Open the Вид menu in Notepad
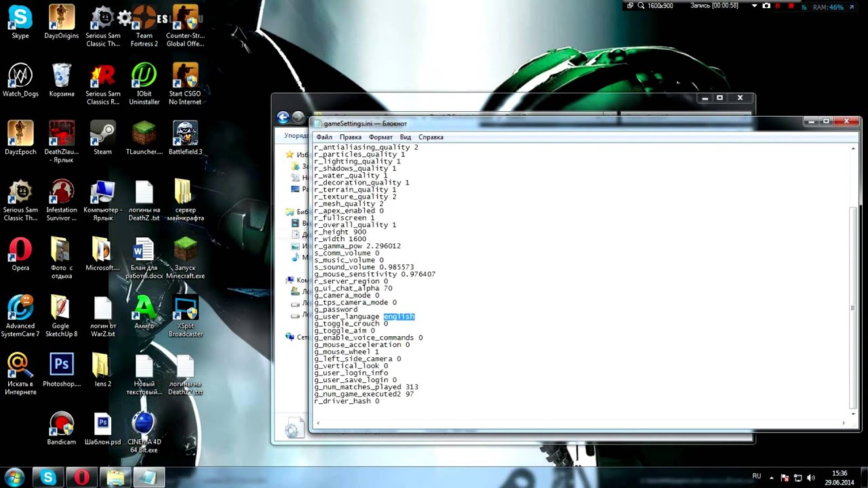The image size is (868, 488). [406, 137]
